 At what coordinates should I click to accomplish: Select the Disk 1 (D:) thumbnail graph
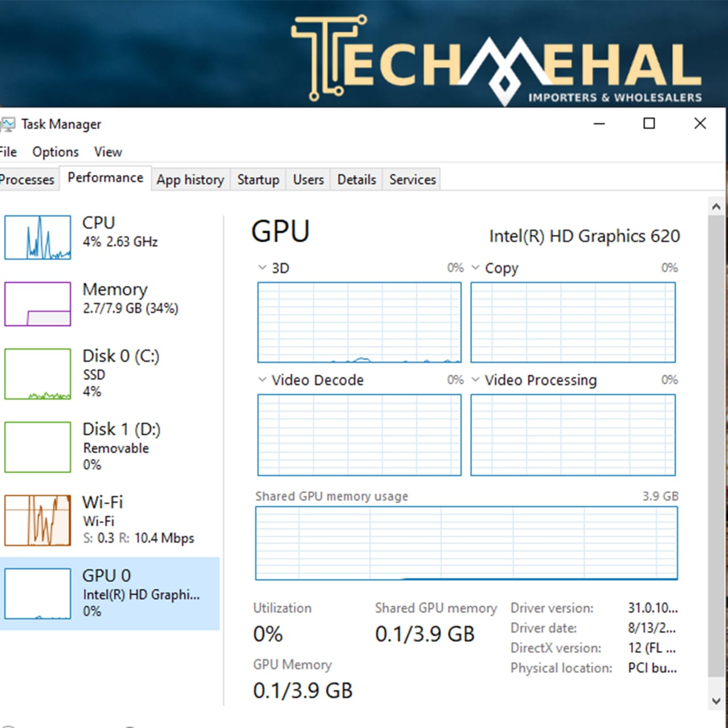[38, 447]
